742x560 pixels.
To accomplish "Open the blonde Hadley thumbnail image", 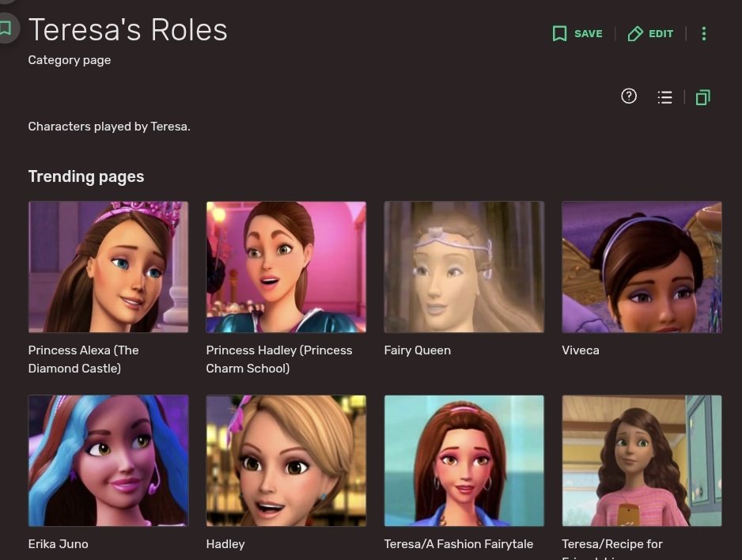I will click(286, 460).
